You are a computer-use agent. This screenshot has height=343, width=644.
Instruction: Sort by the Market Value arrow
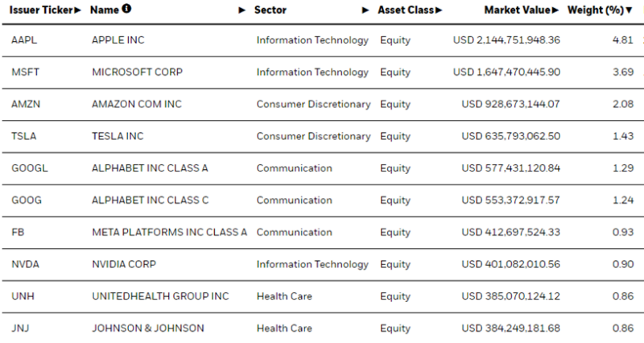point(555,10)
